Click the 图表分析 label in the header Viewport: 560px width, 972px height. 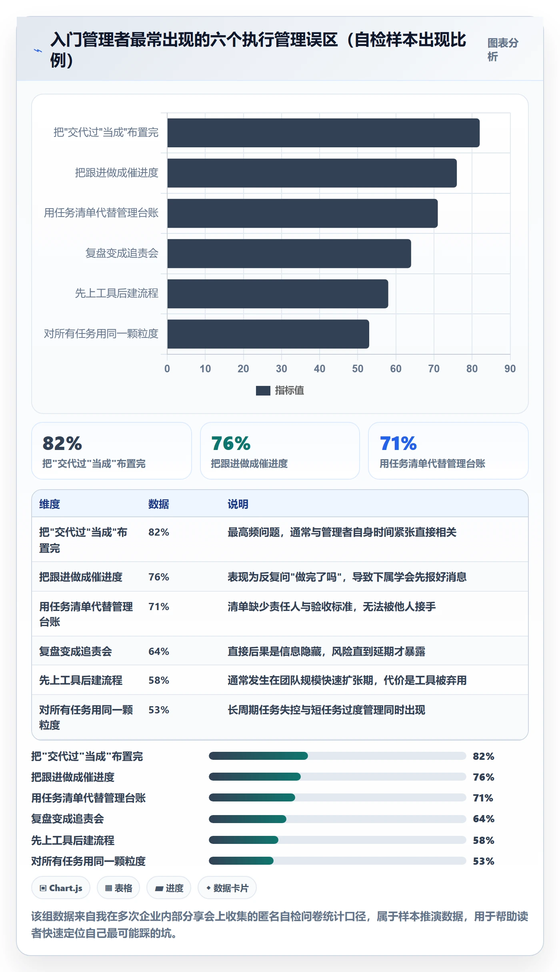(503, 50)
